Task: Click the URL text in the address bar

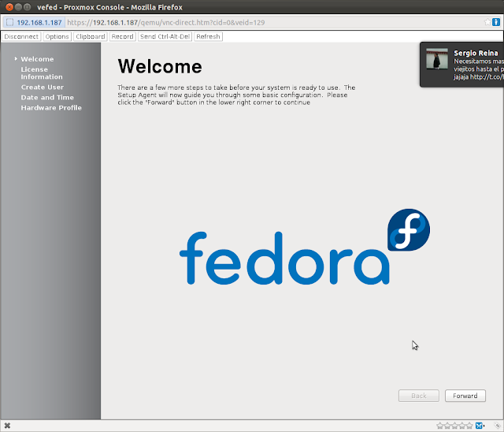Action: tap(166, 23)
